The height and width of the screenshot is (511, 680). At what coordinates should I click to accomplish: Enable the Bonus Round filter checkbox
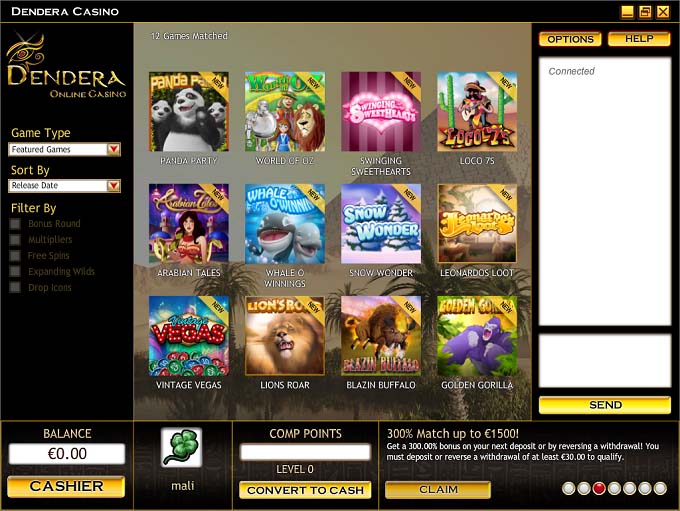pos(15,224)
